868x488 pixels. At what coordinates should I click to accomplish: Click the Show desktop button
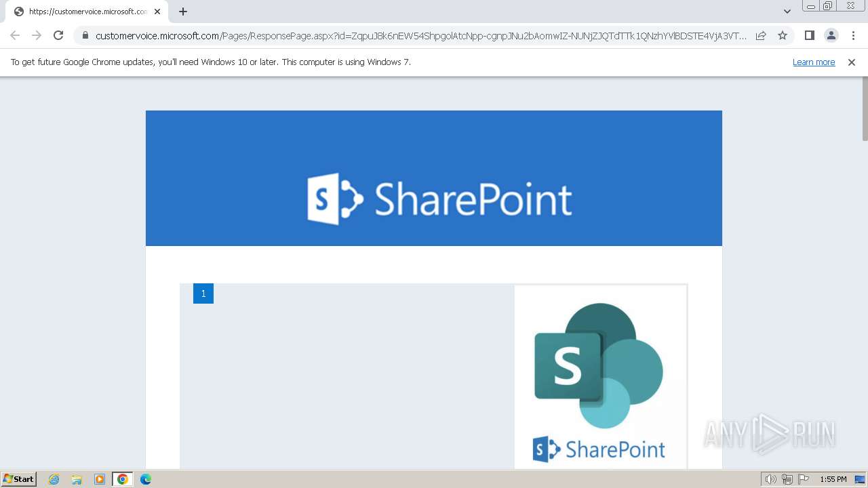[x=861, y=479]
